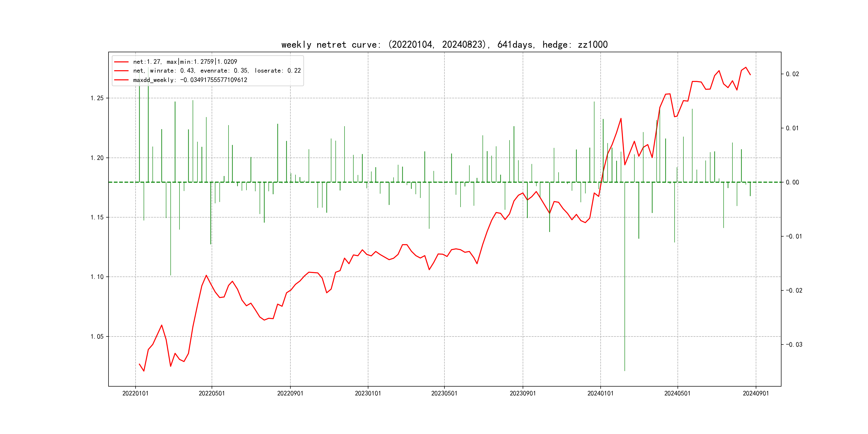
Task: Click the 20220501 x-axis label
Action: pyautogui.click(x=212, y=393)
